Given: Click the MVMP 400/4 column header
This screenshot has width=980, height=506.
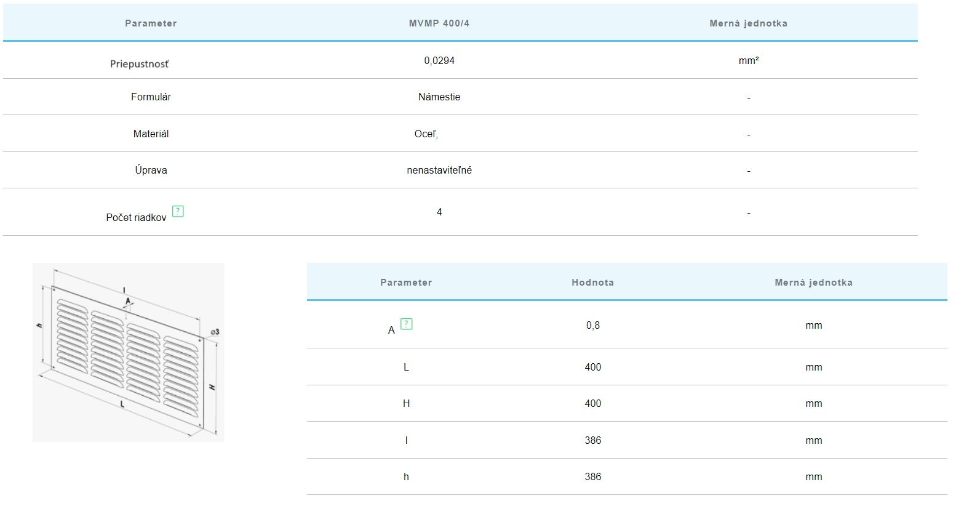Looking at the screenshot, I should (x=439, y=23).
